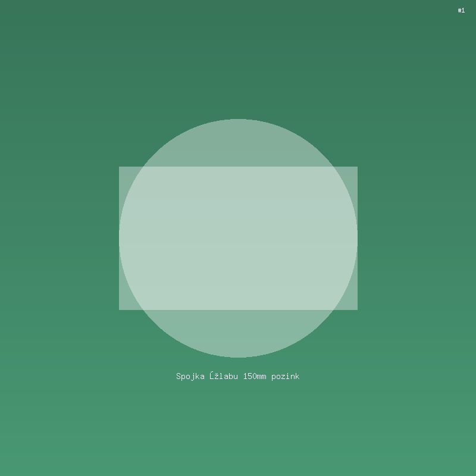This screenshot has height=476, width=476.
Task: Click the rectangle's top-right corner outside the circle
Action: coord(351,173)
